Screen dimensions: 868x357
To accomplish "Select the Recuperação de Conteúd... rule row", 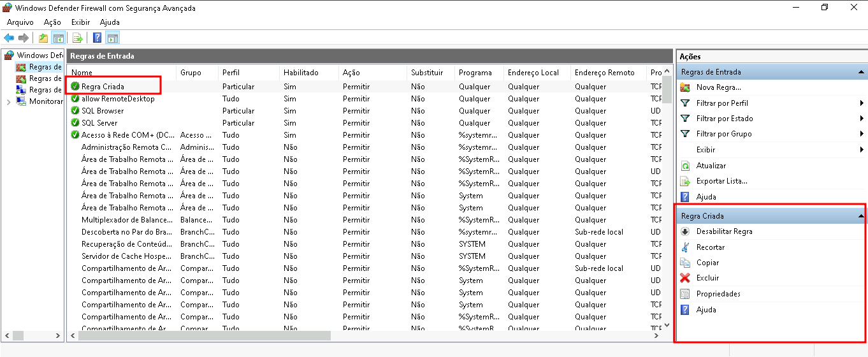I will pyautogui.click(x=366, y=244).
